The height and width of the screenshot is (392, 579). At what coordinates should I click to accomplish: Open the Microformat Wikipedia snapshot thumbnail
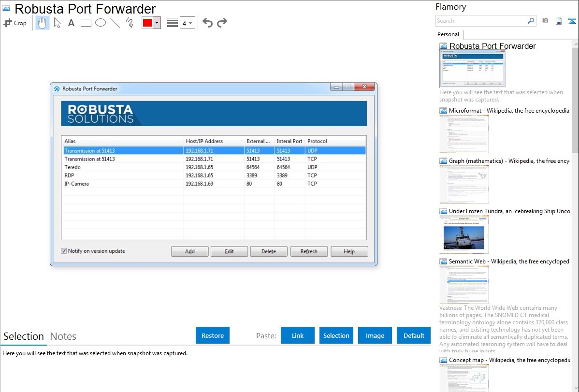(x=464, y=134)
